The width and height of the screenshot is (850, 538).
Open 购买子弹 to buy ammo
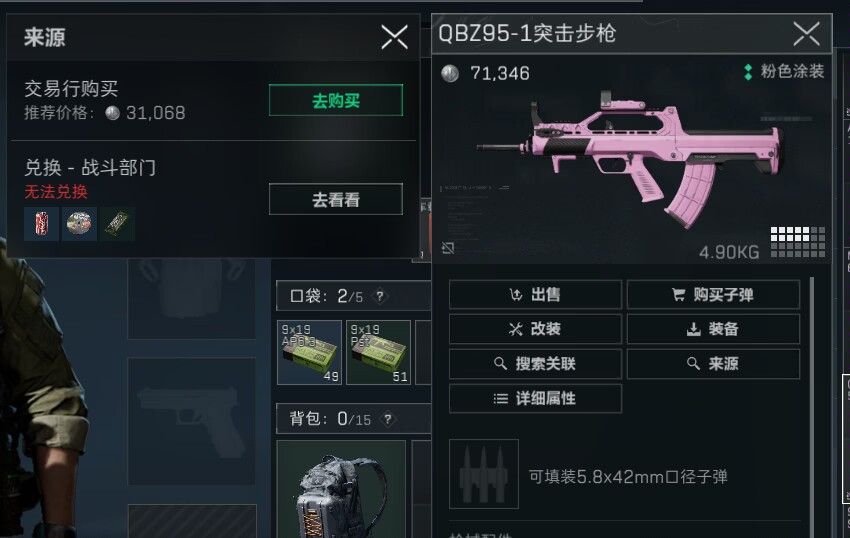click(x=713, y=294)
